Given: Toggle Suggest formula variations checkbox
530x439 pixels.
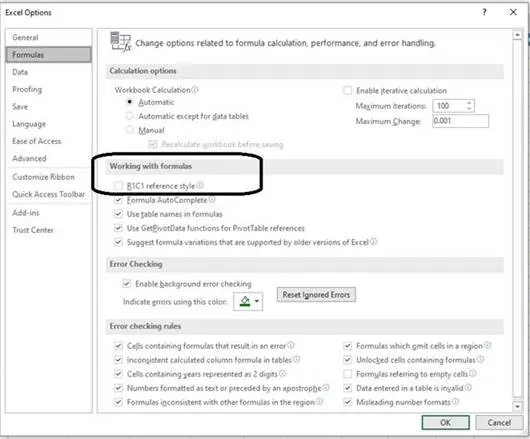Looking at the screenshot, I should point(118,242).
